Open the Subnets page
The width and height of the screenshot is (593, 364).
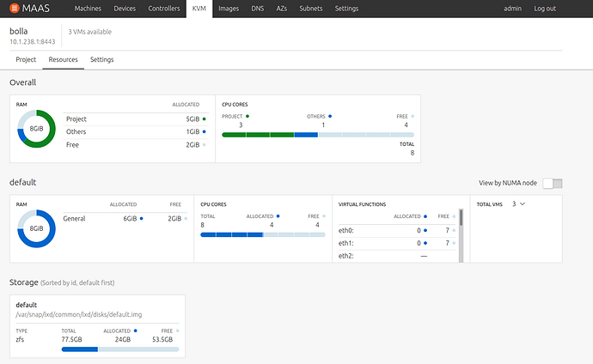click(x=311, y=9)
